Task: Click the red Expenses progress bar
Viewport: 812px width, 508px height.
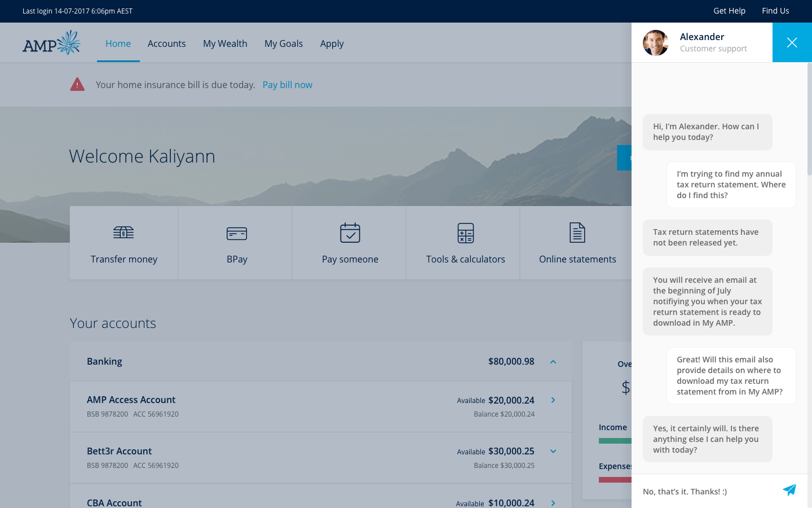Action: [615, 480]
